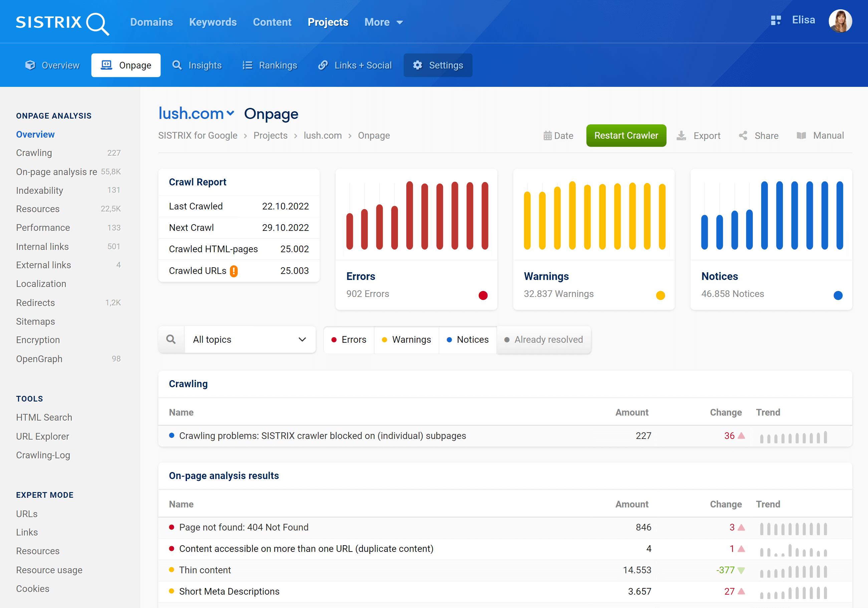Open the Domains menu
Screen dimensions: 868x608
pos(152,22)
